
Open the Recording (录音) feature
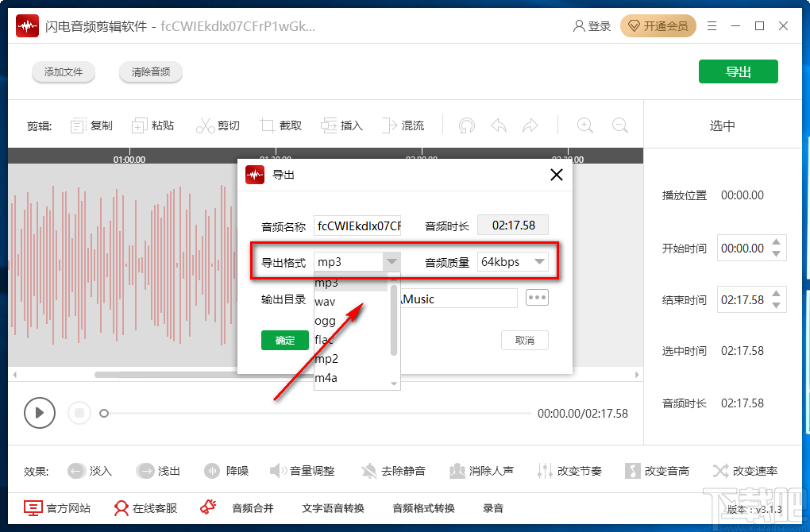tap(493, 508)
